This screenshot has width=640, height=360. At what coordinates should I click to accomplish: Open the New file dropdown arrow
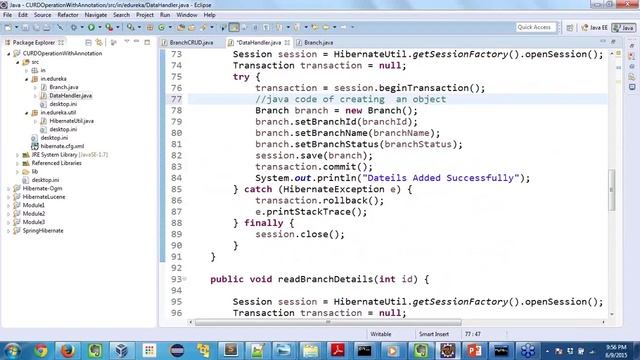tap(17, 27)
